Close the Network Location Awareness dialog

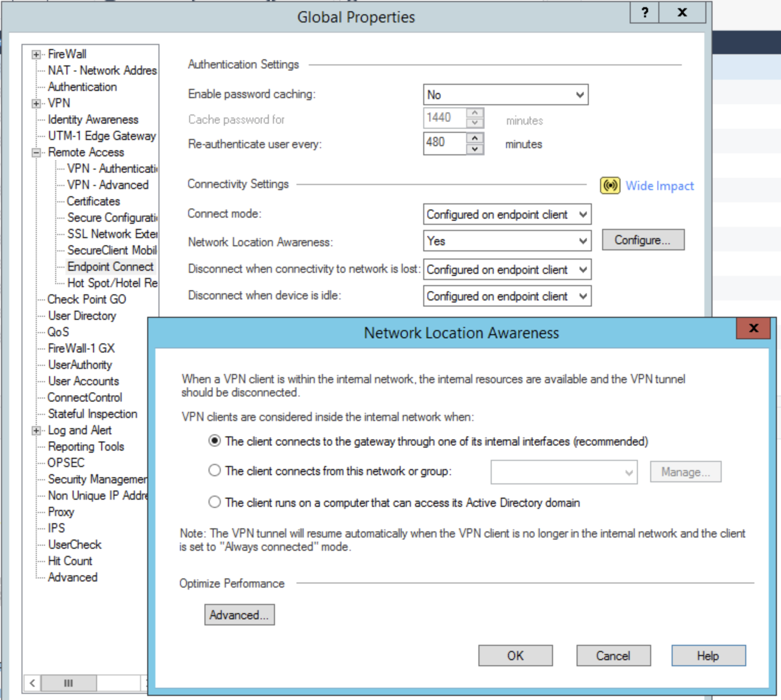coord(753,328)
